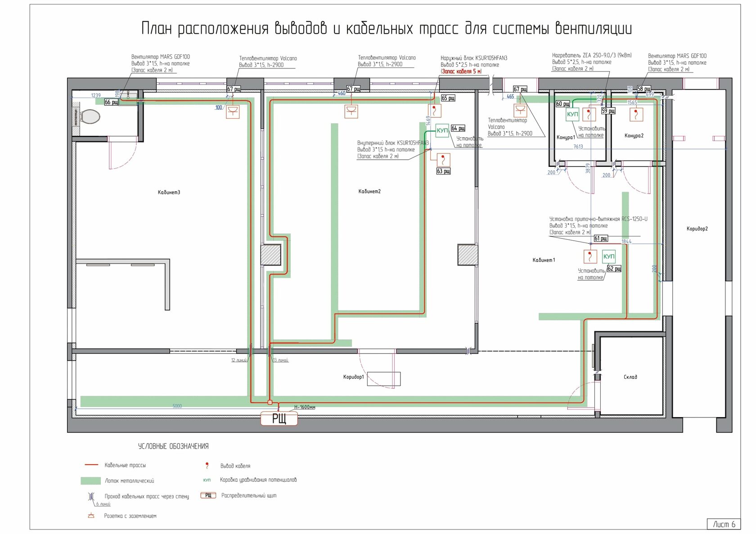Click the wall pass-through mark labeled 13 линий

270,350
